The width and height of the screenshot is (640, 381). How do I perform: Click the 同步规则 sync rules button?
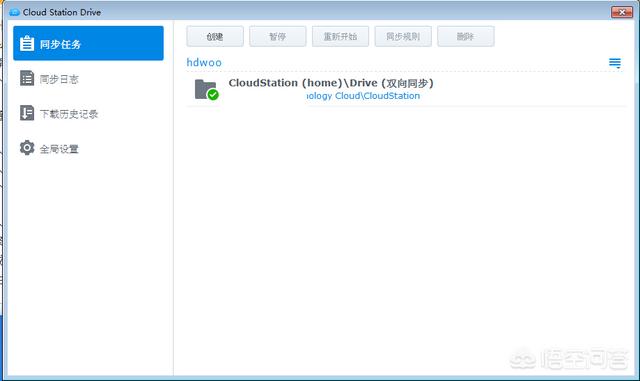[403, 36]
